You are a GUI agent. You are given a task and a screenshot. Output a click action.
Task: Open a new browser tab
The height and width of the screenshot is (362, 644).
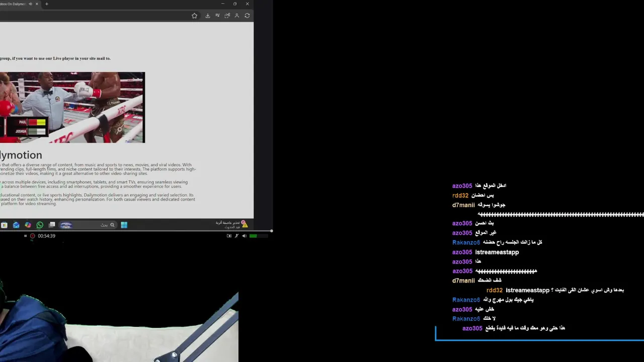point(47,4)
